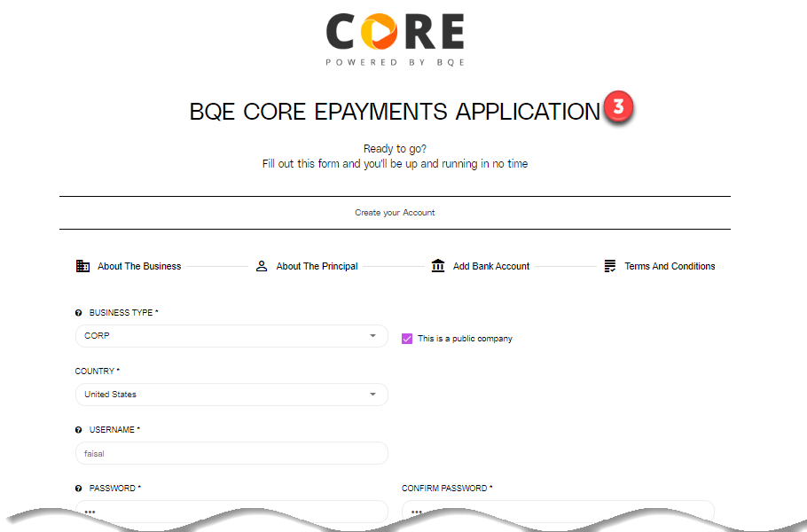Click the help icon beside BUSINESS TYPE
This screenshot has width=807, height=532.
79,313
